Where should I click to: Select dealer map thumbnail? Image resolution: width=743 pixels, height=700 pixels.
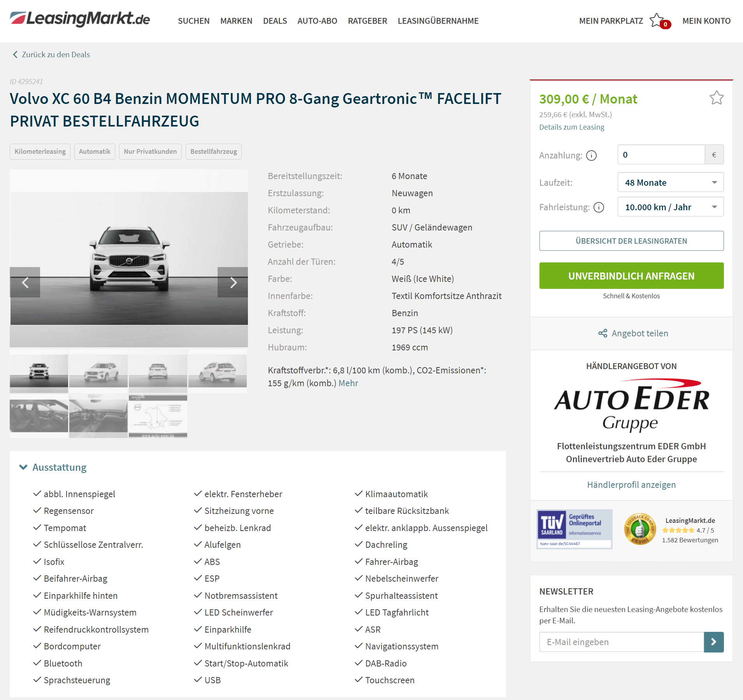tap(158, 416)
